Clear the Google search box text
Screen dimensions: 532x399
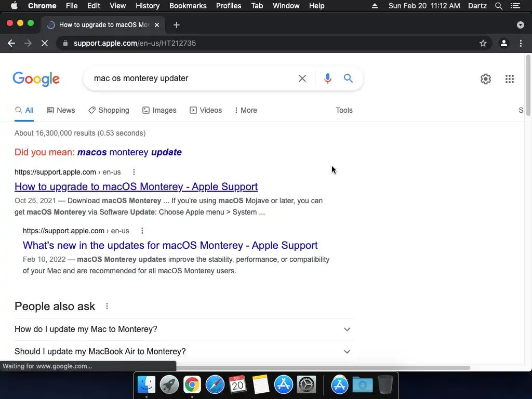point(302,78)
